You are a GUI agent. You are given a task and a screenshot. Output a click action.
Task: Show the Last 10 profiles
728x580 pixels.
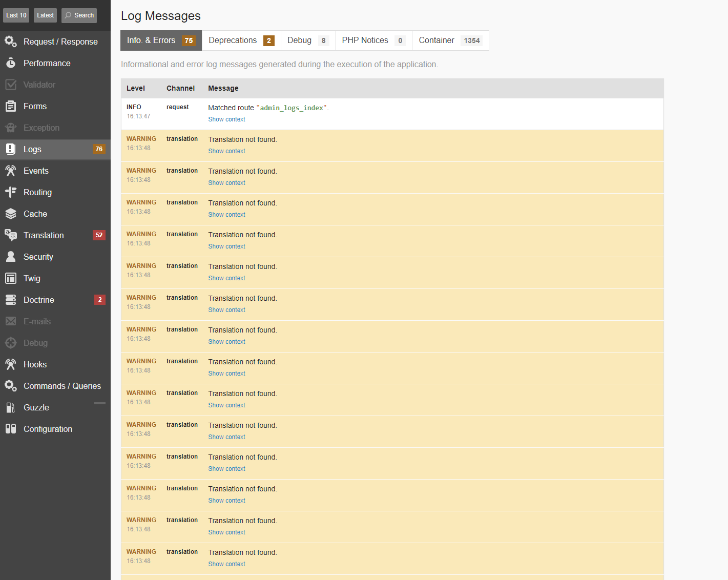[x=16, y=15]
